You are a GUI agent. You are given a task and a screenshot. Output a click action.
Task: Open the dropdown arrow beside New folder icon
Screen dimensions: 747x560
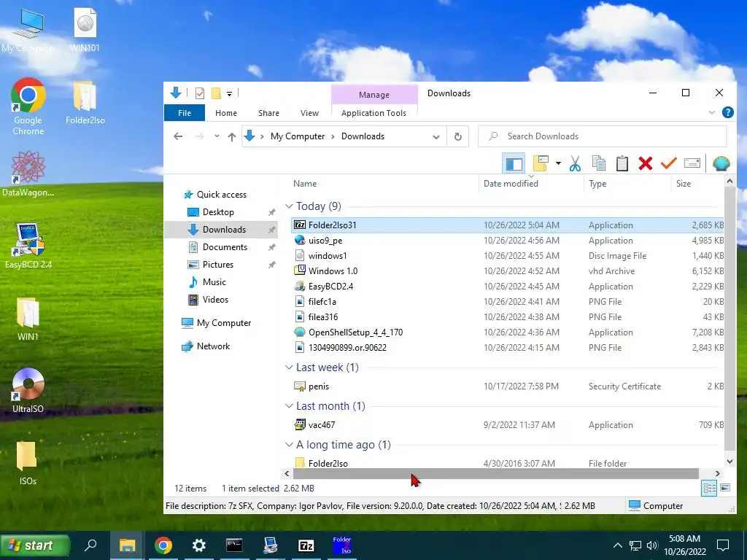click(558, 163)
